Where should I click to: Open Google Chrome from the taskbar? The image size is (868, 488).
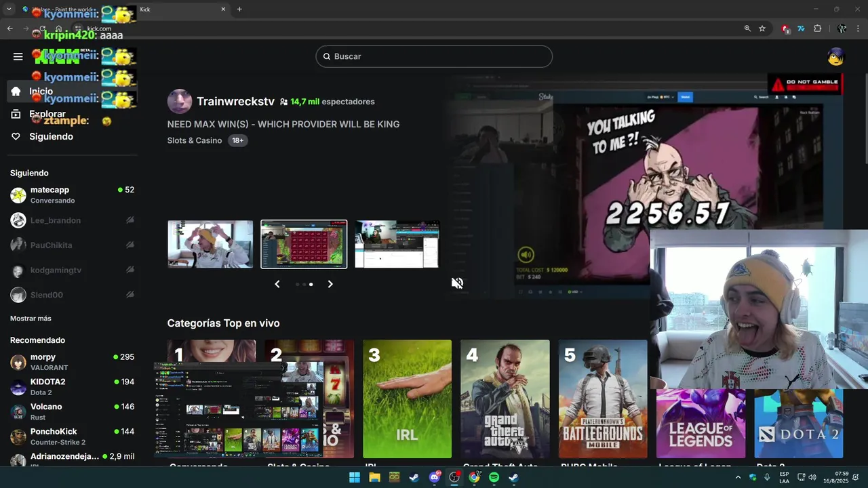point(474,477)
